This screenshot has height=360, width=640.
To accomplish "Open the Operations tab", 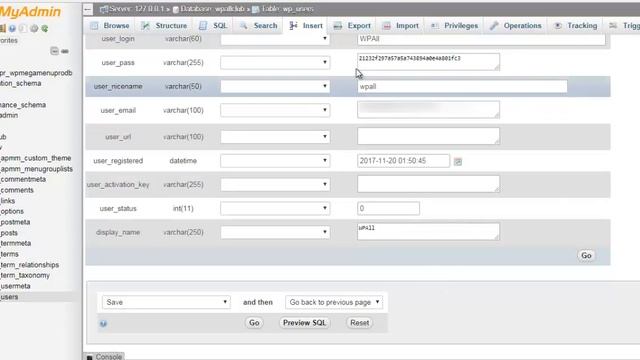I will [516, 26].
